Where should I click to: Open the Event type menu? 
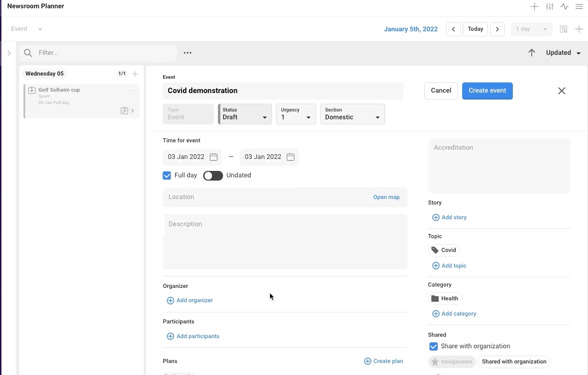(27, 29)
